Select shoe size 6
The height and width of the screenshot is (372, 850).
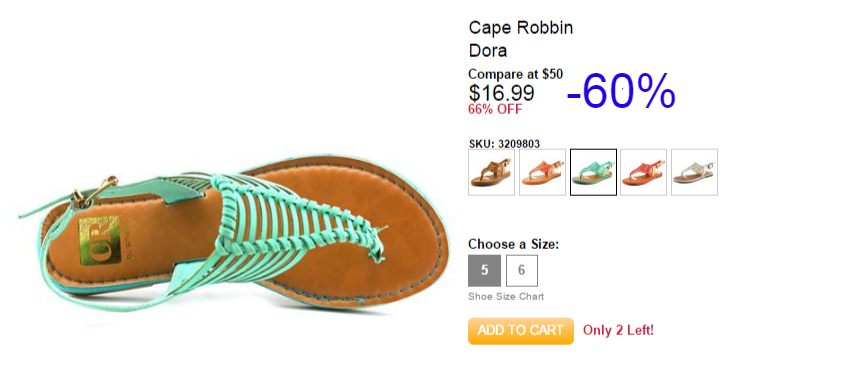coord(521,271)
